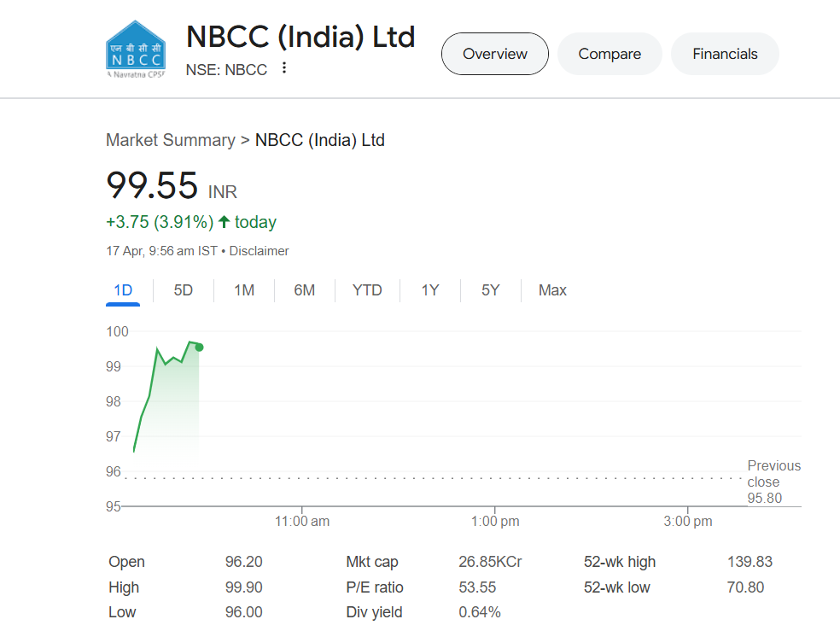Click the 11:00 am axis label

302,521
